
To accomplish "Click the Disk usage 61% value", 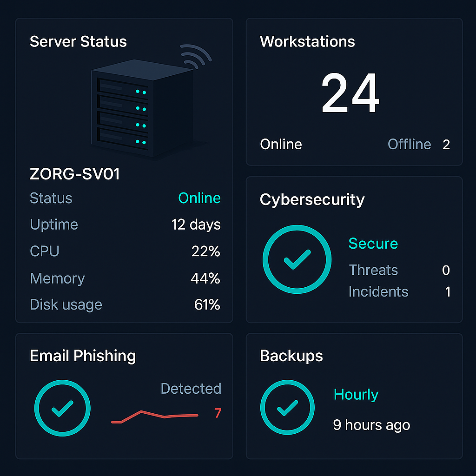I will 207,305.
